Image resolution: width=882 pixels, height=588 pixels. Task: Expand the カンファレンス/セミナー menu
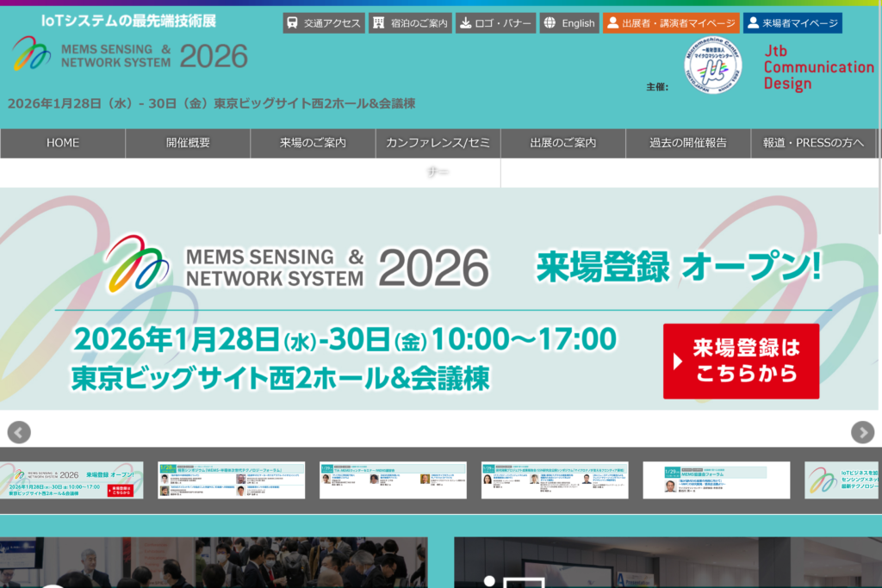pos(438,143)
